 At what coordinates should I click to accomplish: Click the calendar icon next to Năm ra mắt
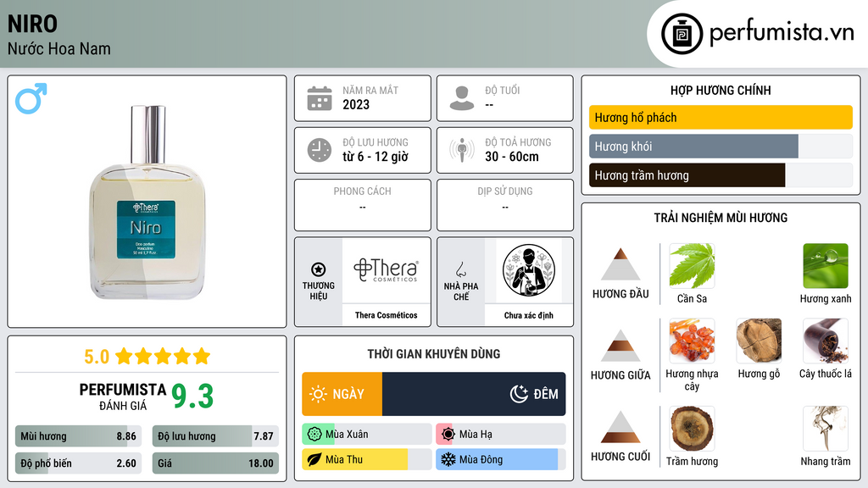pyautogui.click(x=320, y=98)
